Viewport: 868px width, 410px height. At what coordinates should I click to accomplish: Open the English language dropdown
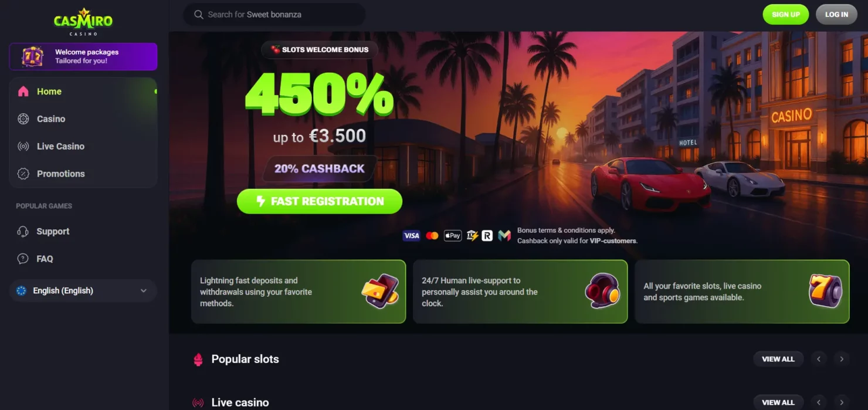[83, 291]
